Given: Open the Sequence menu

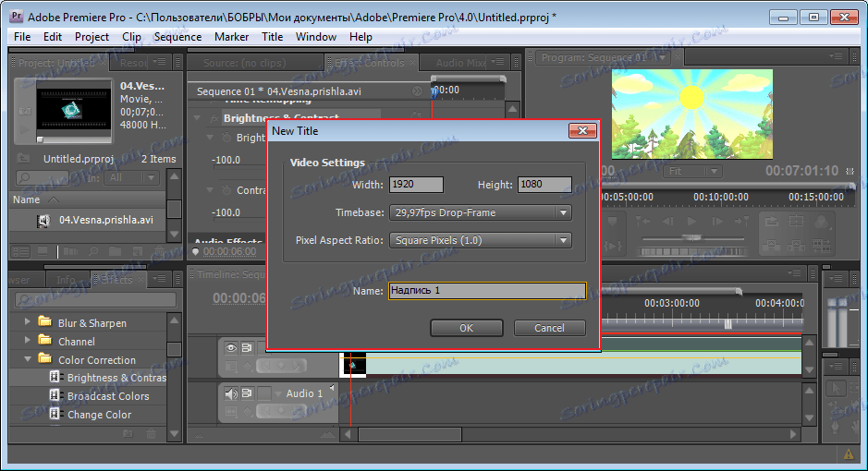Looking at the screenshot, I should coord(177,37).
